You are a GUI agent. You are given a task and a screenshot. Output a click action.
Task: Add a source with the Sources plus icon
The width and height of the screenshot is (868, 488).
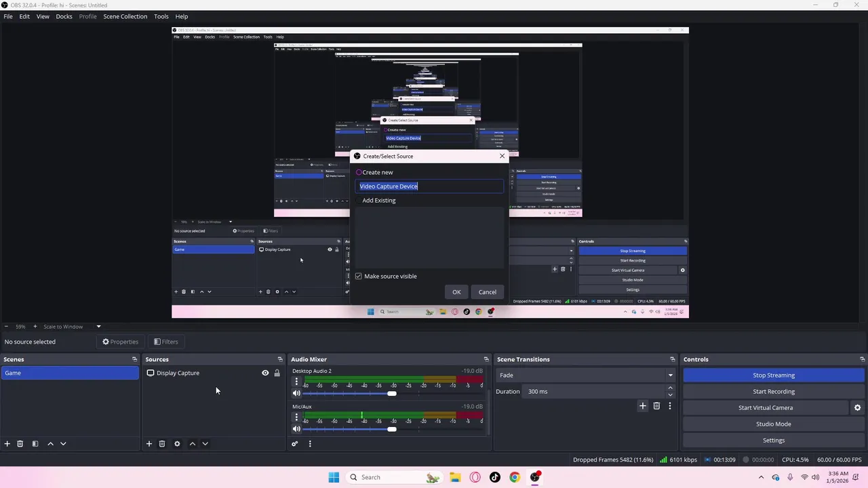pyautogui.click(x=149, y=444)
